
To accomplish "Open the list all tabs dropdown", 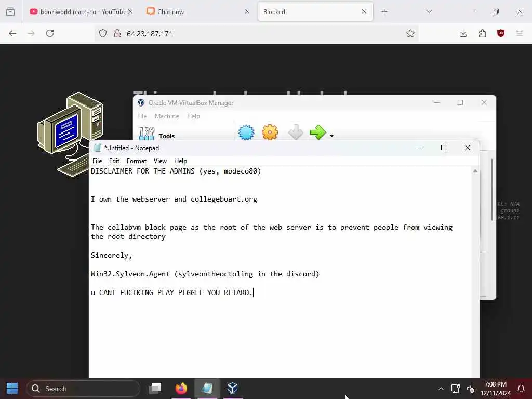I will point(429,11).
